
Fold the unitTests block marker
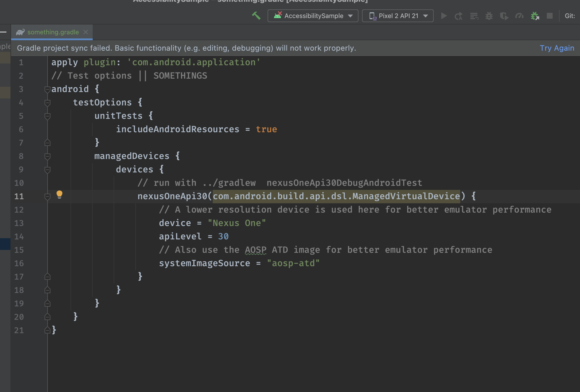48,116
